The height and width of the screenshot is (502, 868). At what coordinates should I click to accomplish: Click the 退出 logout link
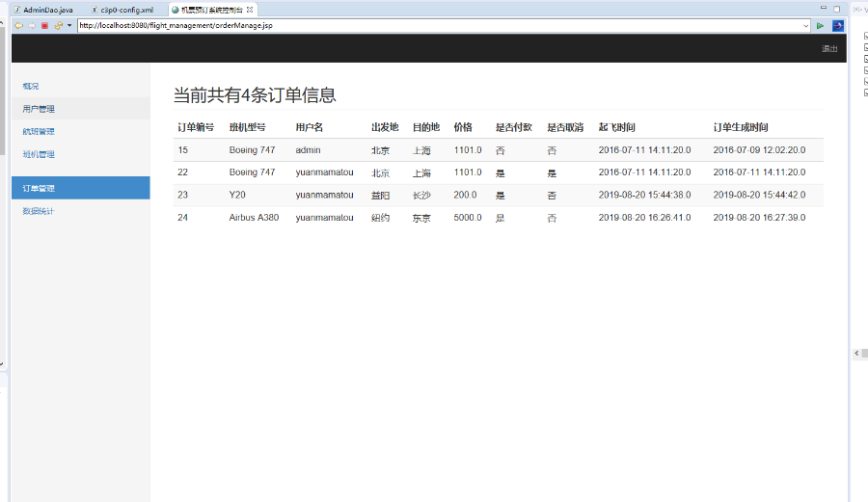[828, 48]
